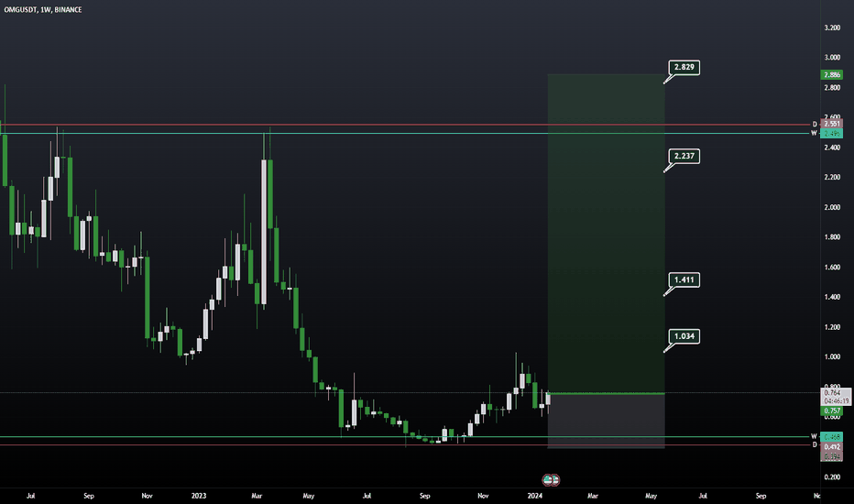Screen dimensions: 854x504
Task: Click the 3.000 price axis label
Action: (832, 57)
